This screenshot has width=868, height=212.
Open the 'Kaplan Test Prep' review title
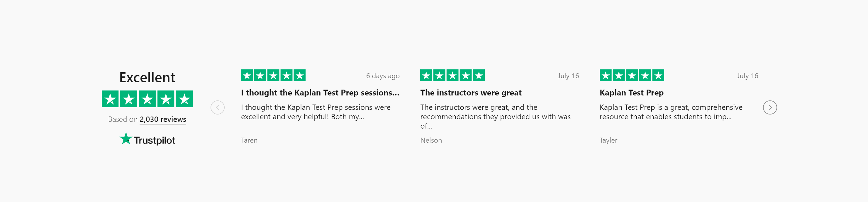[x=631, y=93]
